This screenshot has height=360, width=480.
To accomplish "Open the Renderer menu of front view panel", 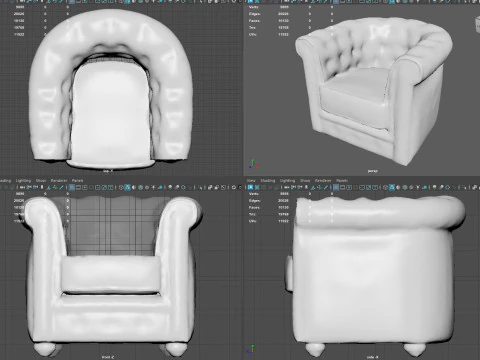I will coord(59,180).
